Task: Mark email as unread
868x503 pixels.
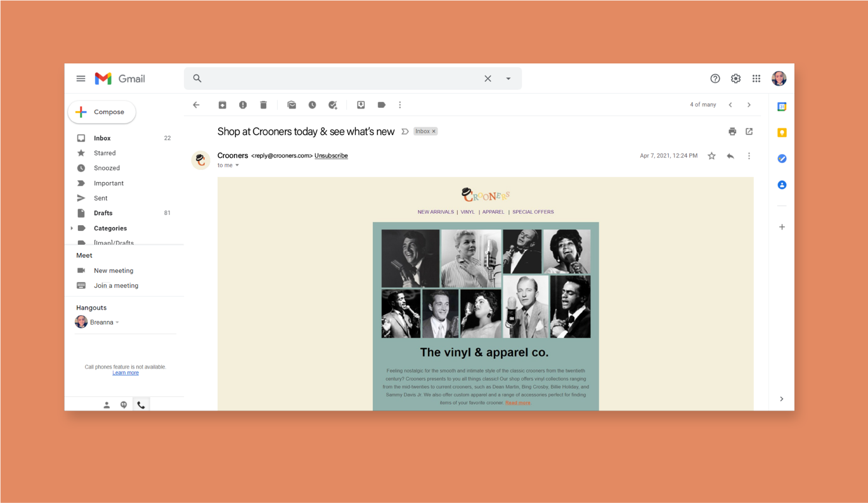Action: (x=292, y=105)
